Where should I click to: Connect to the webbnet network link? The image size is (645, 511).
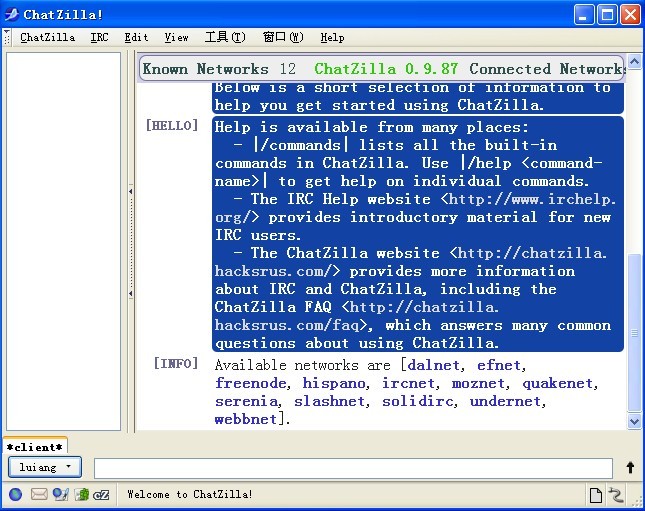246,420
